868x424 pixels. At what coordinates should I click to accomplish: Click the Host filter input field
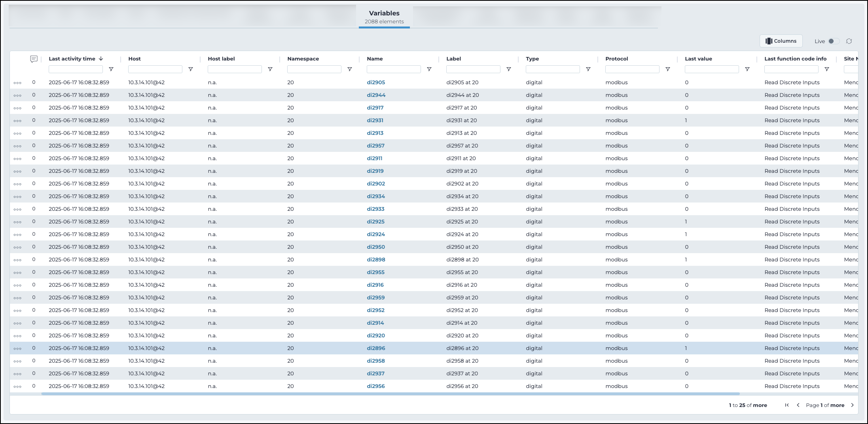(x=155, y=69)
